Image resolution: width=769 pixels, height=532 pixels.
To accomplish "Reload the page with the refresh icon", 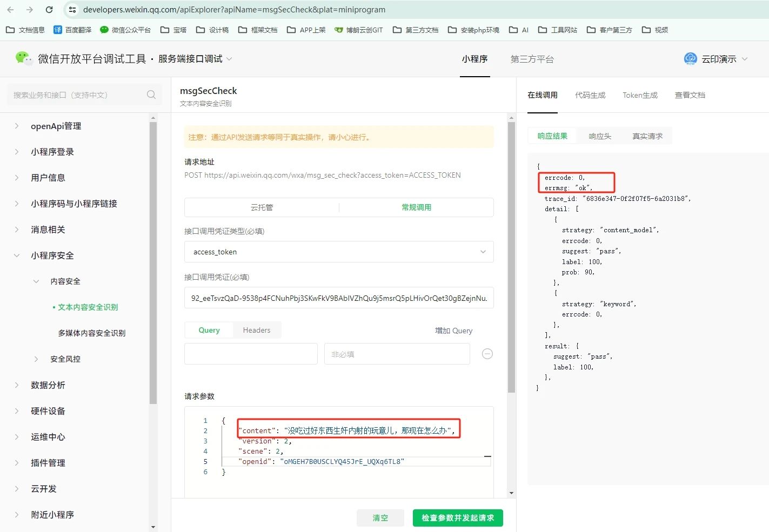I will [x=49, y=10].
